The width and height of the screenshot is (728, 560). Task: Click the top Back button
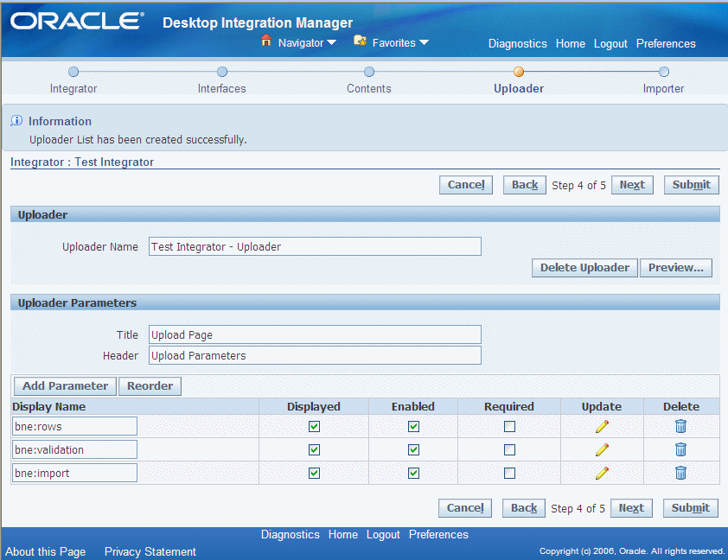point(525,185)
